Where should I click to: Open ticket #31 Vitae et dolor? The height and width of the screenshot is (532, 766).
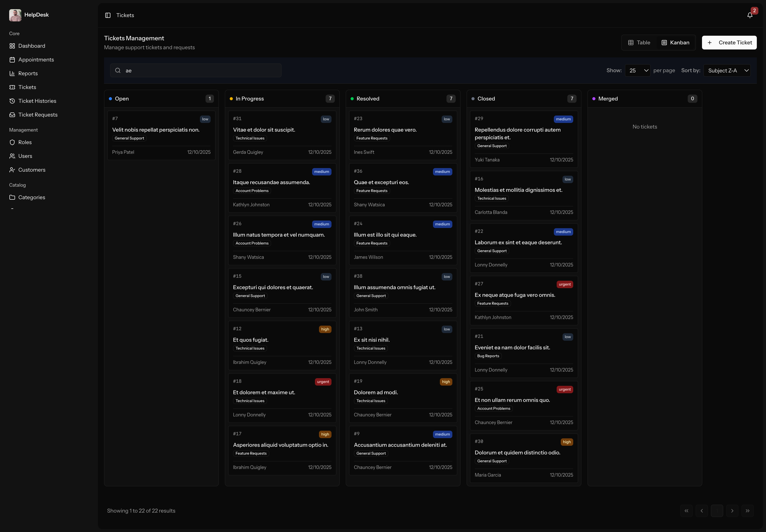click(282, 135)
